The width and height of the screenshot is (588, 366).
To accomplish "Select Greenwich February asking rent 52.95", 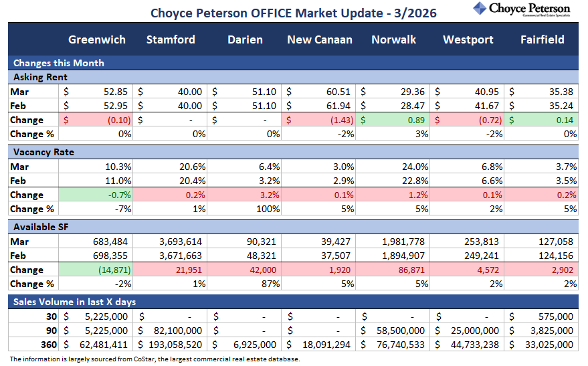I will click(x=96, y=106).
